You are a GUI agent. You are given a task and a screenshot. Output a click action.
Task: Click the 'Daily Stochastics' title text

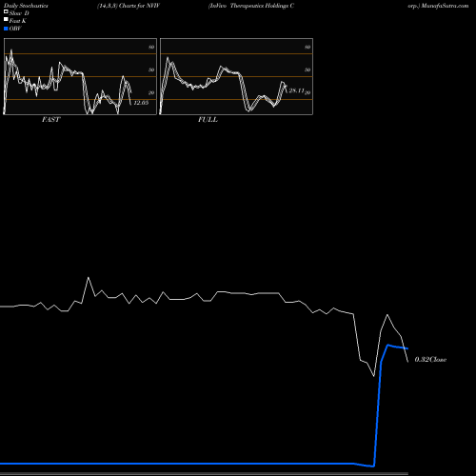coord(26,6)
